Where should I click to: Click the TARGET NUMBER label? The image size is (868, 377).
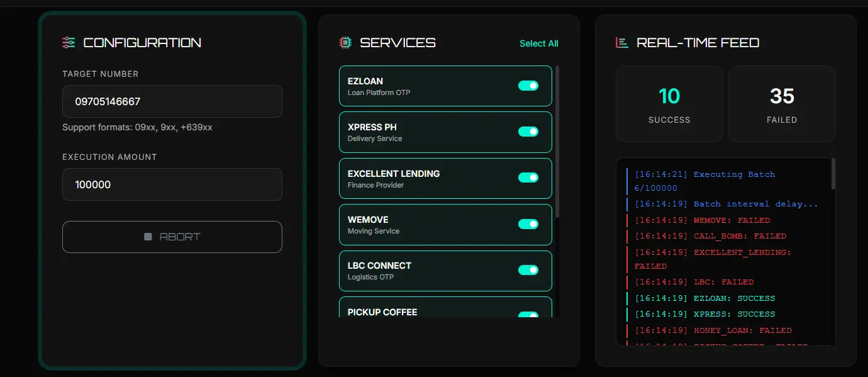tap(101, 74)
